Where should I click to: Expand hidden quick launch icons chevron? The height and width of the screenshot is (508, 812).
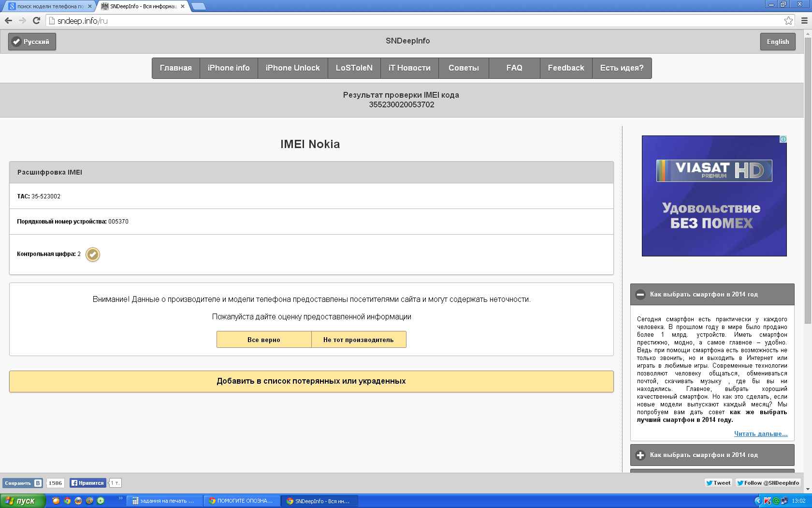120,498
